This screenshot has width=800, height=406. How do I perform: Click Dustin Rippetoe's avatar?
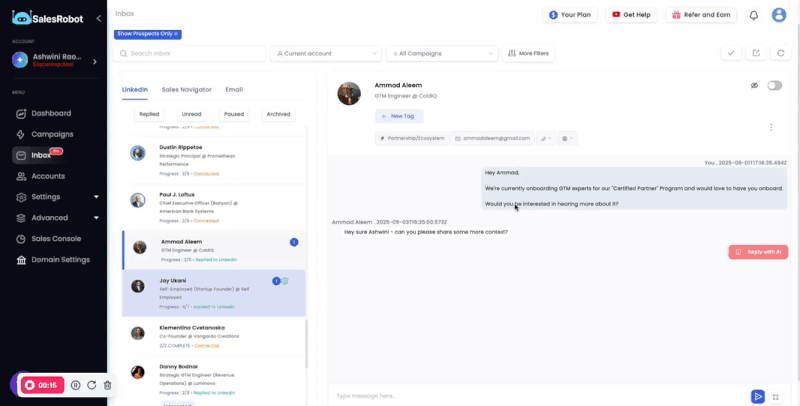point(138,153)
